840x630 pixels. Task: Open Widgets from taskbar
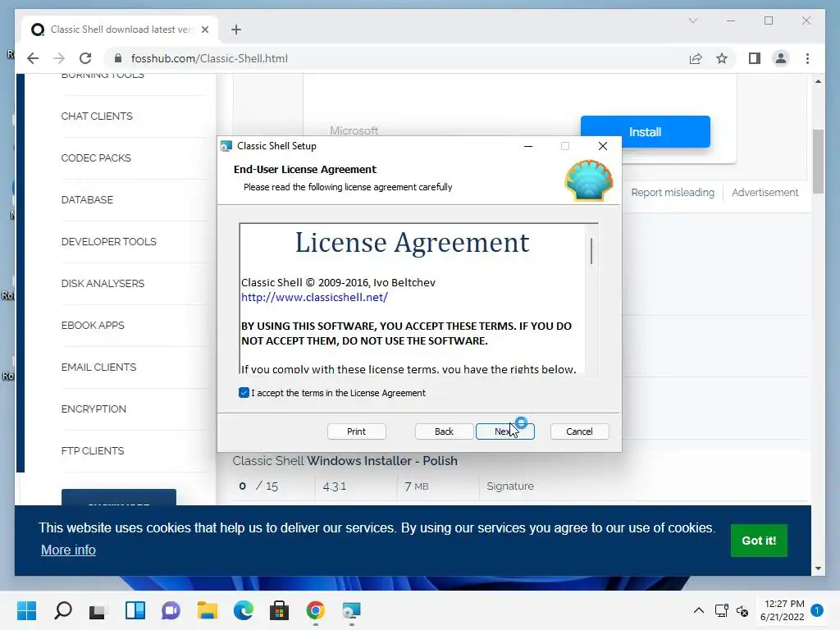(x=135, y=610)
